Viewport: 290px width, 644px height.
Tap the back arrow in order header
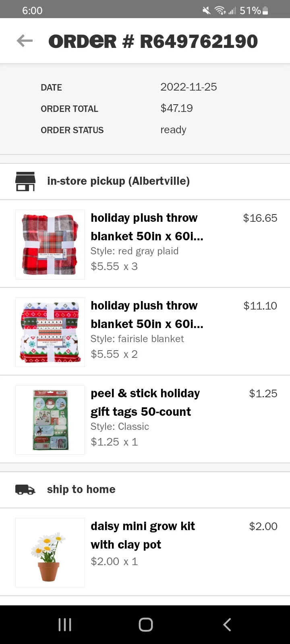pyautogui.click(x=25, y=41)
